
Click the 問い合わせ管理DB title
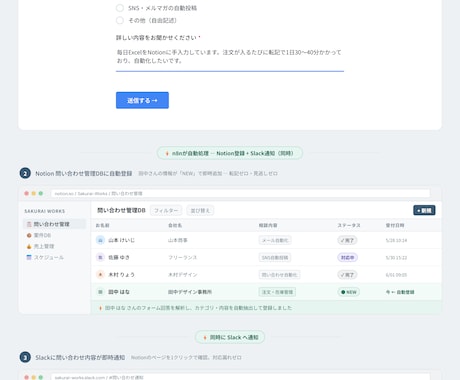121,210
